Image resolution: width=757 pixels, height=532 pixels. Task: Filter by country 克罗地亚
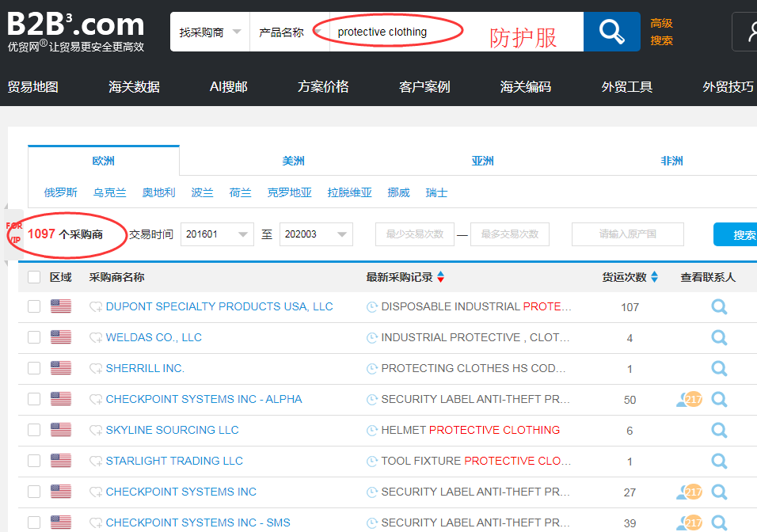(x=290, y=192)
